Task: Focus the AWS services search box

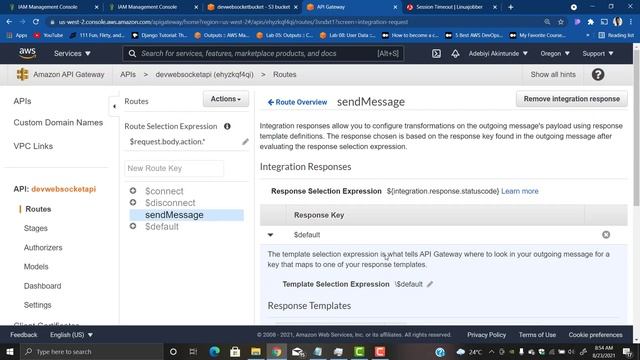Action: pos(263,53)
